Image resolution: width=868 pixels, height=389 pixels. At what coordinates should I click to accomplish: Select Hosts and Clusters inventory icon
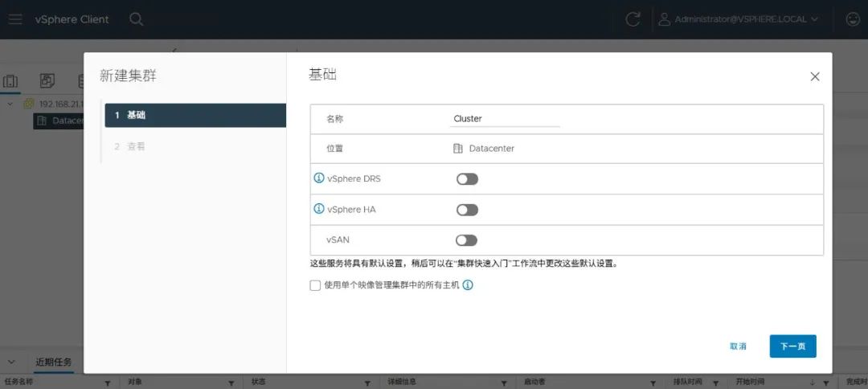[x=10, y=81]
